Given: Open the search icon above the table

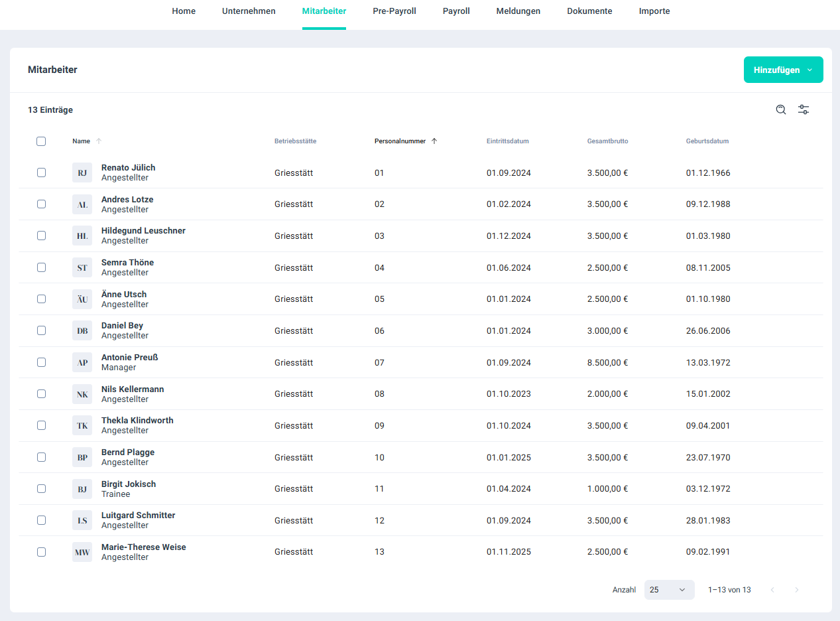Looking at the screenshot, I should click(x=781, y=110).
